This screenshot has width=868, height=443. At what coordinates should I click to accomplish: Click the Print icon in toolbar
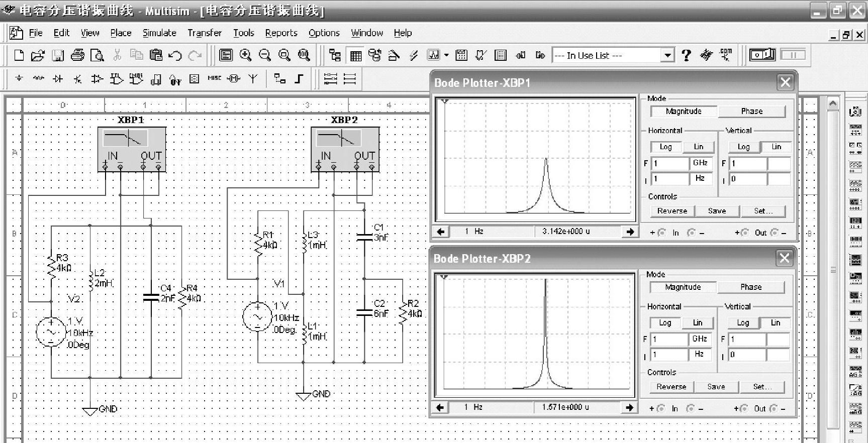[x=77, y=55]
